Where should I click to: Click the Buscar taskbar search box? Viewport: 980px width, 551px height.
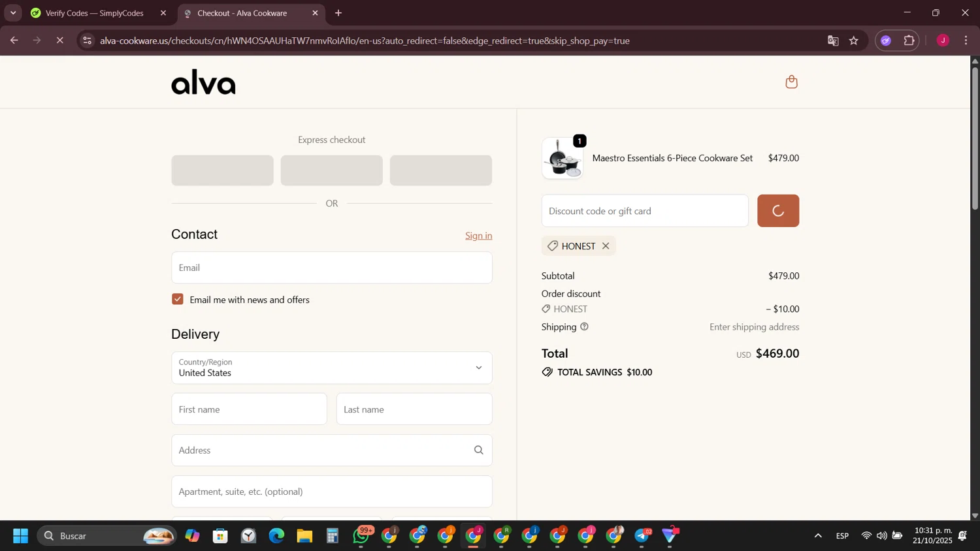[106, 536]
